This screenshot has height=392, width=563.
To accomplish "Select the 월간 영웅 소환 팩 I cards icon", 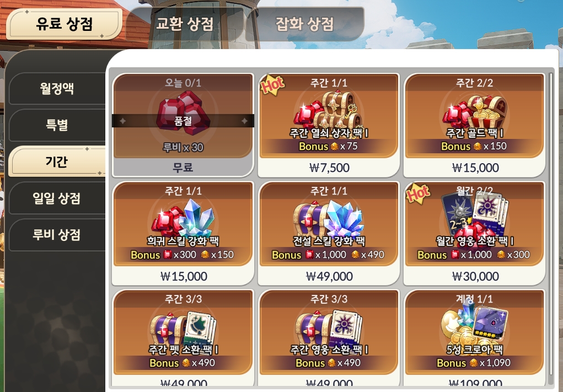I will pos(474,214).
